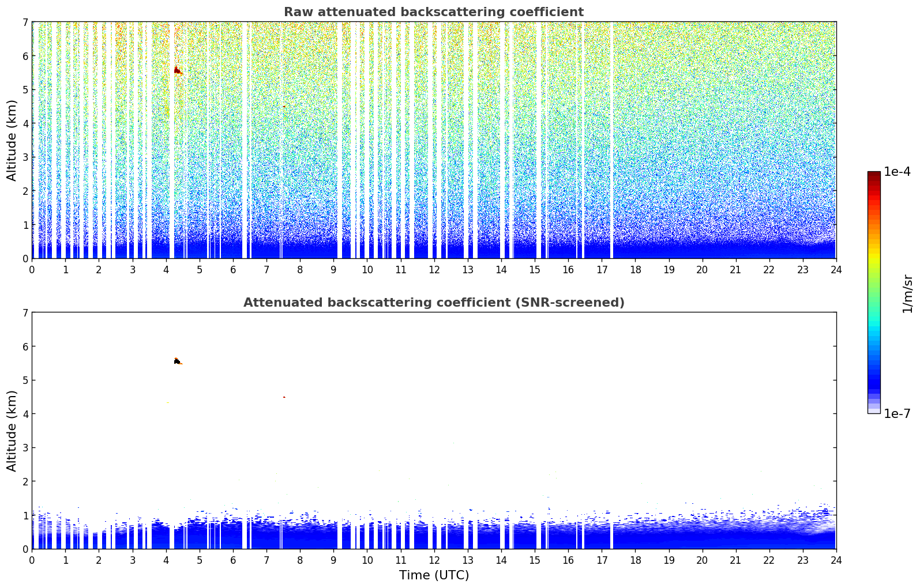Click the tiny red mark at 4.5 km in the screened plot
Screen dimensions: 920x588
284,397
